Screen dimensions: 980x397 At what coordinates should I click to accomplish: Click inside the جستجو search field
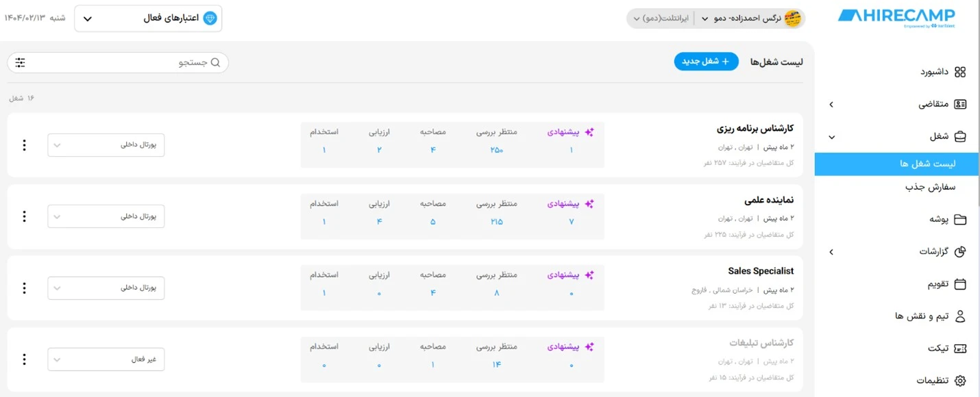click(171, 62)
